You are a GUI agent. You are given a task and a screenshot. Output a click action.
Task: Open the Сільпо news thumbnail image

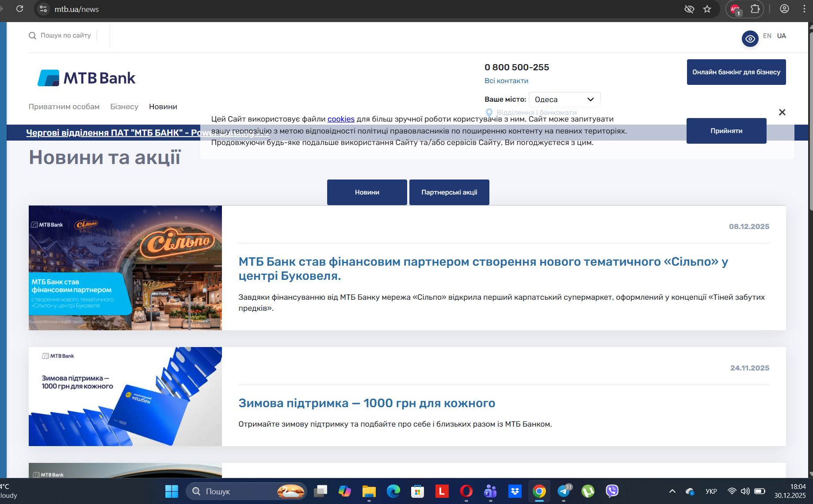point(125,268)
